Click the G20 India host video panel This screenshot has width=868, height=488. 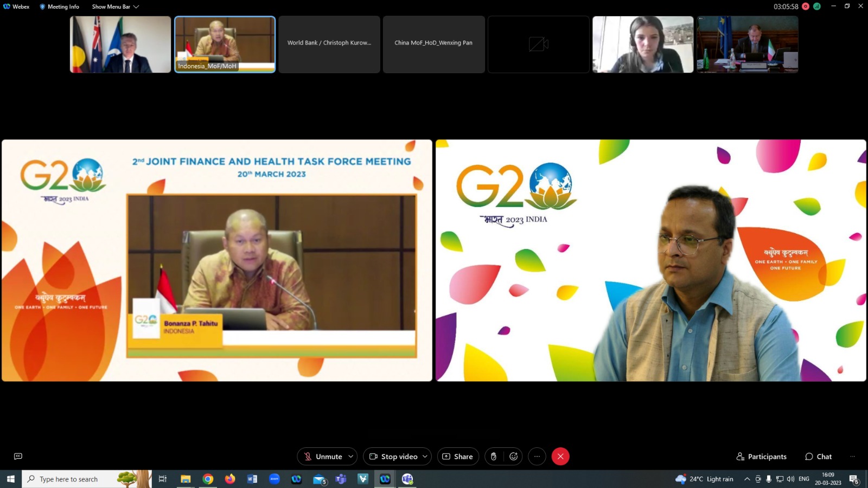651,260
